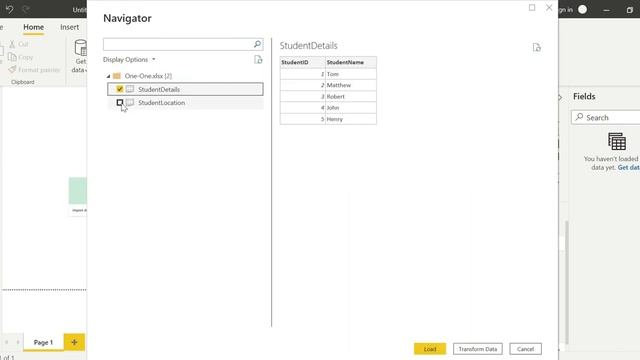Viewport: 640px width, 360px height.
Task: Click the StudentLocation table icon
Action: pyautogui.click(x=130, y=102)
